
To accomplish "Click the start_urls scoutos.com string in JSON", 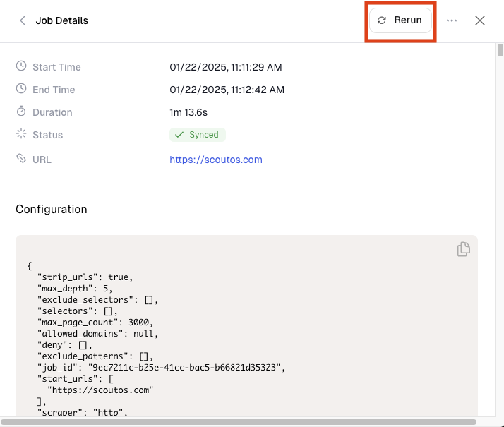I will [x=100, y=390].
